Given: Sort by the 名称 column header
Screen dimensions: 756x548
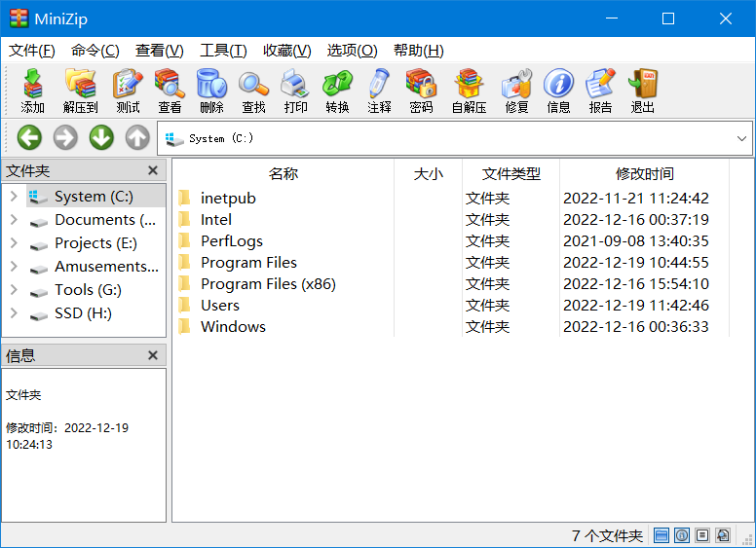Looking at the screenshot, I should click(283, 173).
